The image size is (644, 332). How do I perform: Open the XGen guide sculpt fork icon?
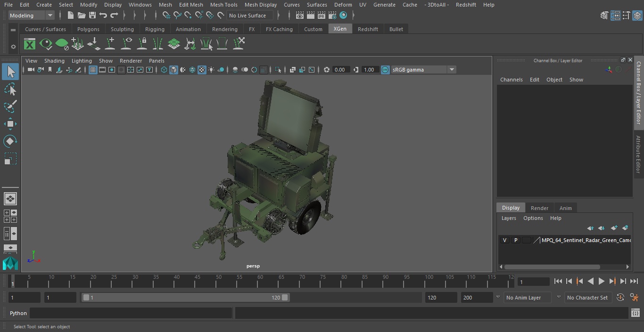coord(158,44)
